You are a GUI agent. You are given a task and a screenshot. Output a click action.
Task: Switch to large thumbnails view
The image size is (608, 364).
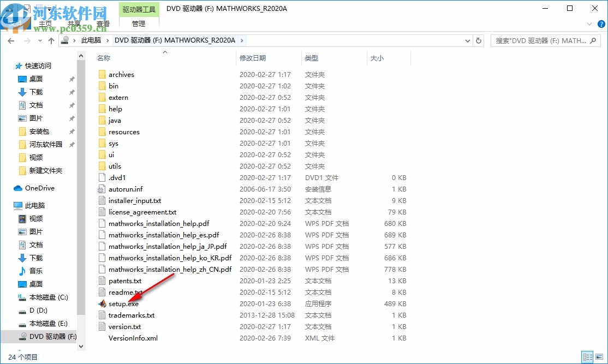click(x=600, y=356)
